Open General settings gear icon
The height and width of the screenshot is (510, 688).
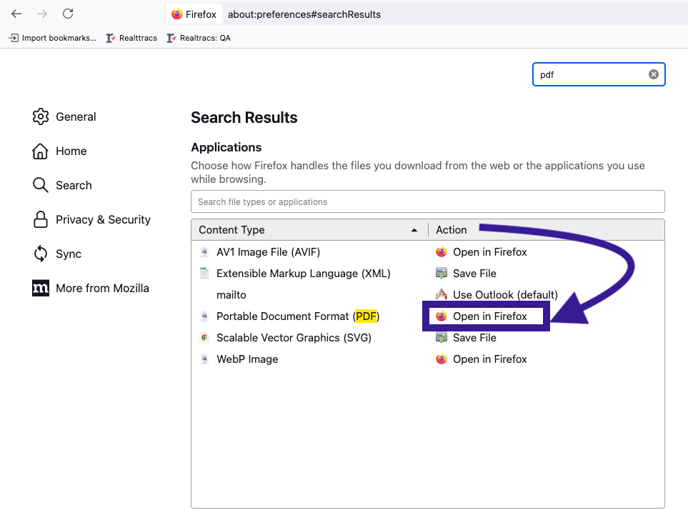click(40, 116)
